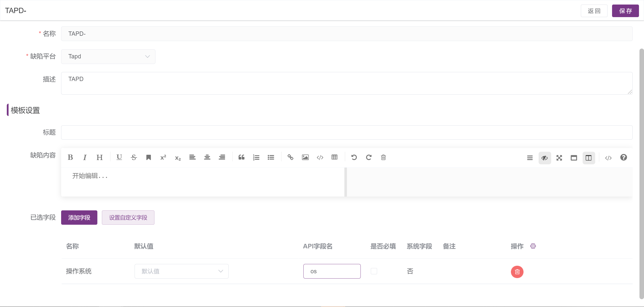Toggle split-column edit mode icon
This screenshot has height=307, width=644.
coord(589,158)
